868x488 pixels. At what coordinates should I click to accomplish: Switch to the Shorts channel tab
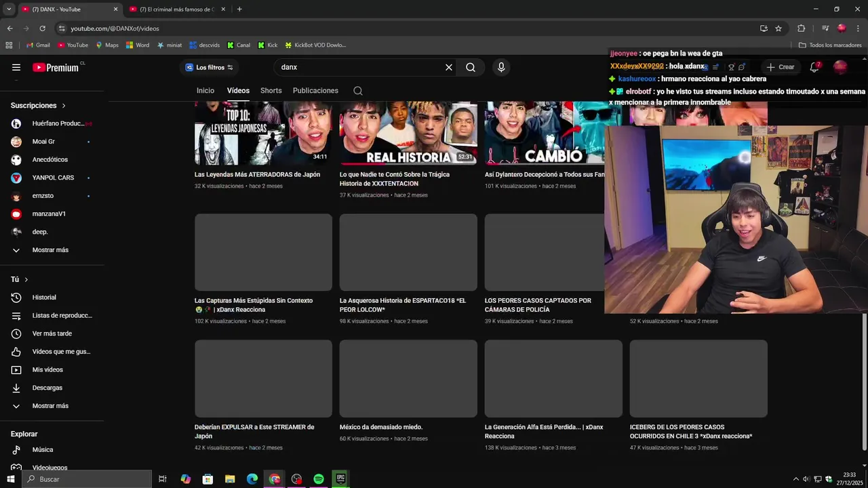(271, 91)
